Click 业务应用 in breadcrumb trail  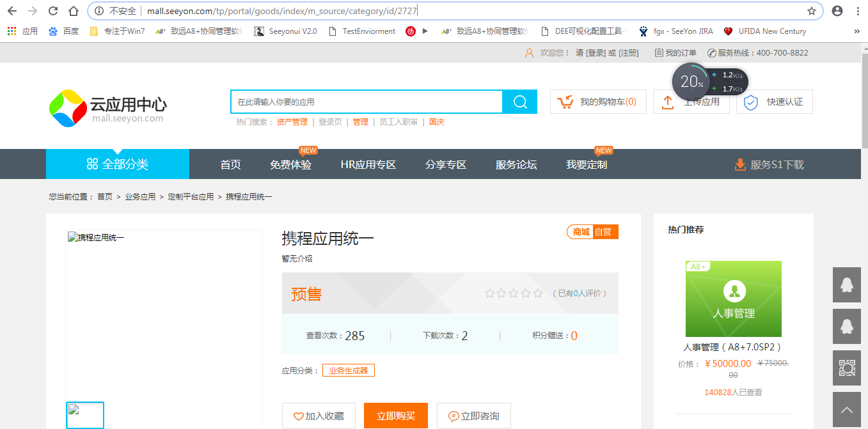point(140,197)
